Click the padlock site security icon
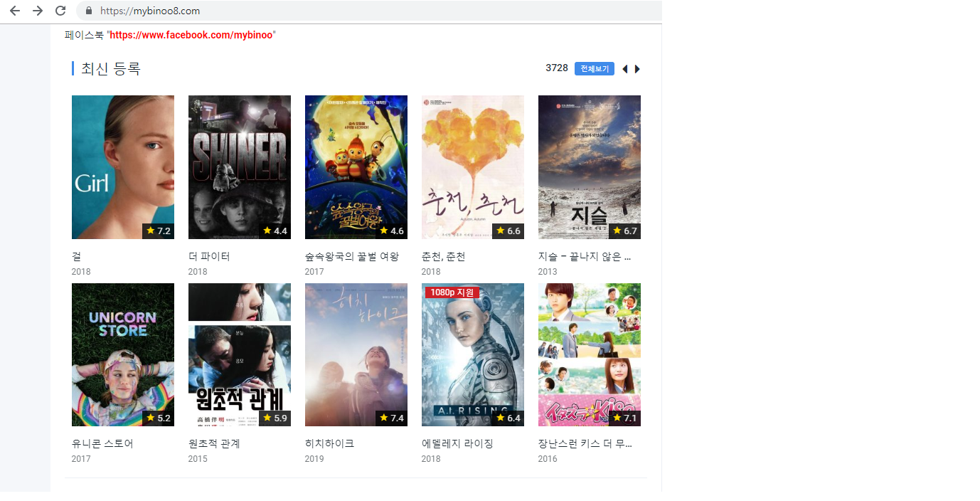The image size is (980, 501). 89,11
